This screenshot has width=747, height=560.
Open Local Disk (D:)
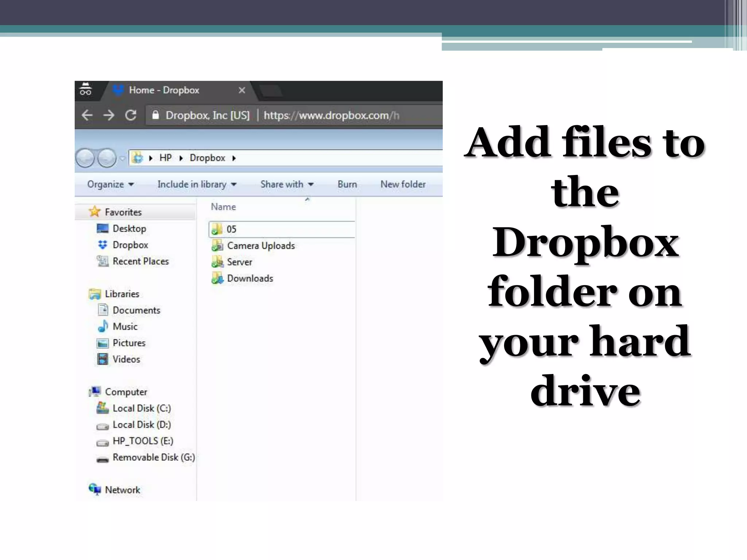tap(142, 425)
